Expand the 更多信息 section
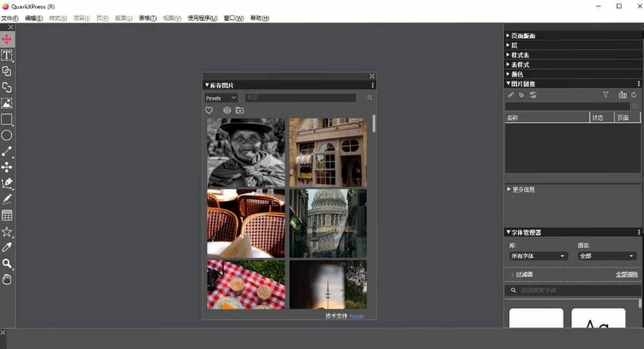 [x=509, y=189]
